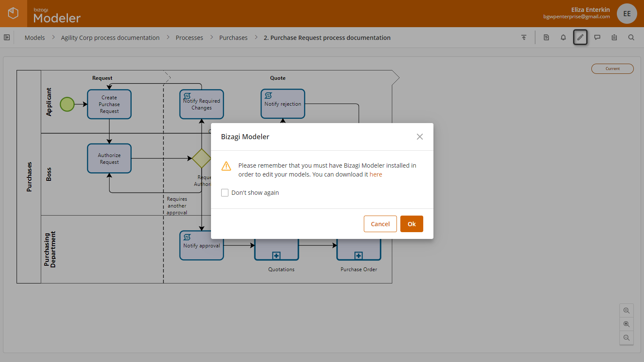Click the Purchase Order label
Screen dimensions: 644x362
tap(359, 269)
